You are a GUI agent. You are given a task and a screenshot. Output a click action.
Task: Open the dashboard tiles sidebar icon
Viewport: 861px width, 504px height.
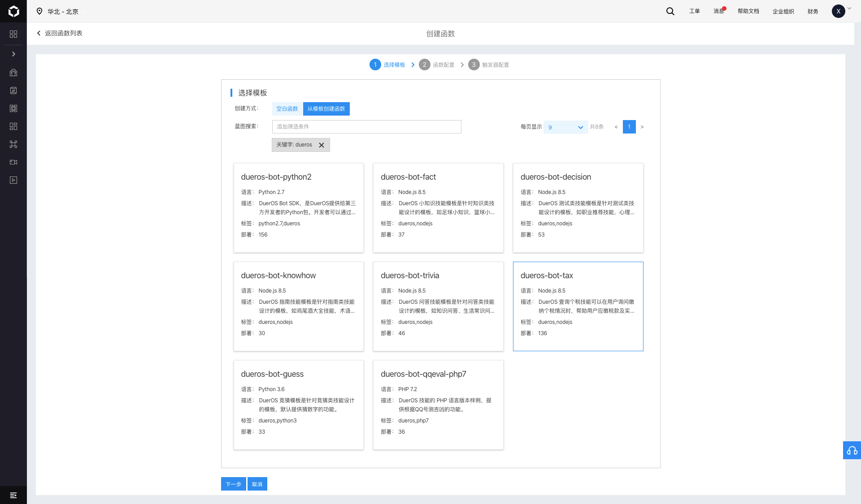[x=13, y=126]
